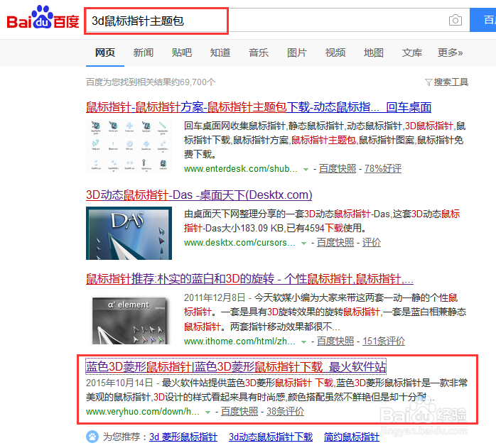The height and width of the screenshot is (448, 496).
Task: Click suggested search 简约鼠标指针
Action: (x=352, y=437)
